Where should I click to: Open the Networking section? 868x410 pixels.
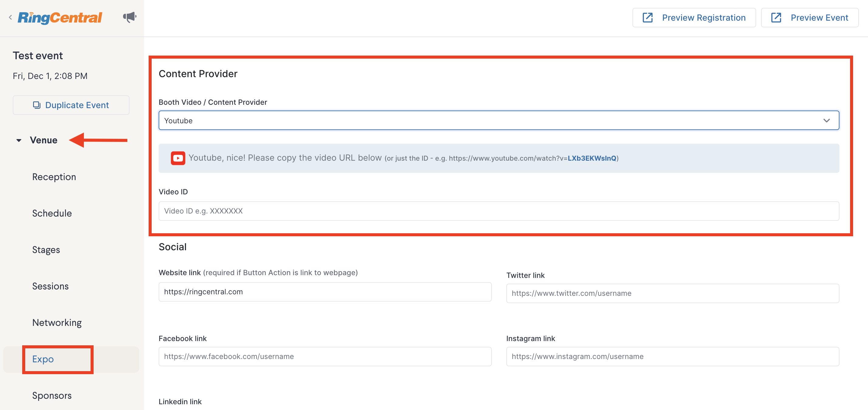click(57, 323)
